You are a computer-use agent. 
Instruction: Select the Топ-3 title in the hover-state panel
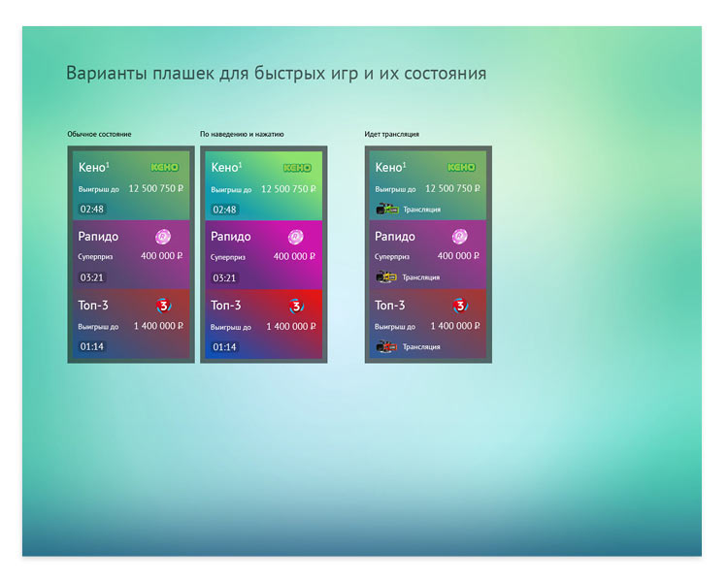(228, 306)
